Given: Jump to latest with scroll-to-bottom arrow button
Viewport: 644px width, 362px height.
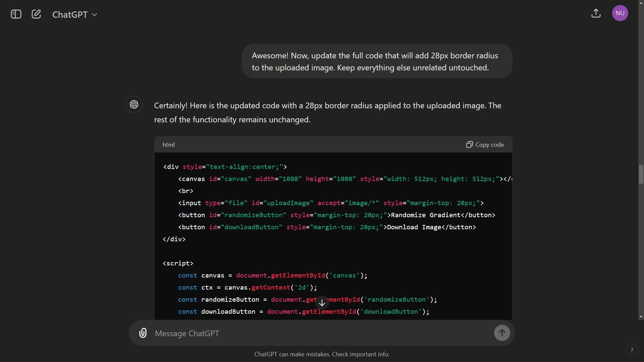Looking at the screenshot, I should (x=322, y=302).
